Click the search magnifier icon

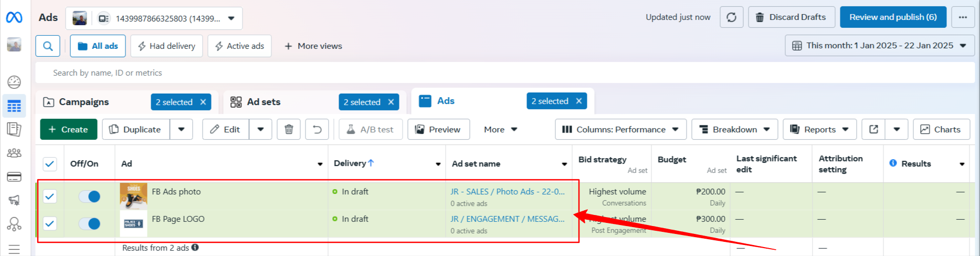(x=48, y=46)
